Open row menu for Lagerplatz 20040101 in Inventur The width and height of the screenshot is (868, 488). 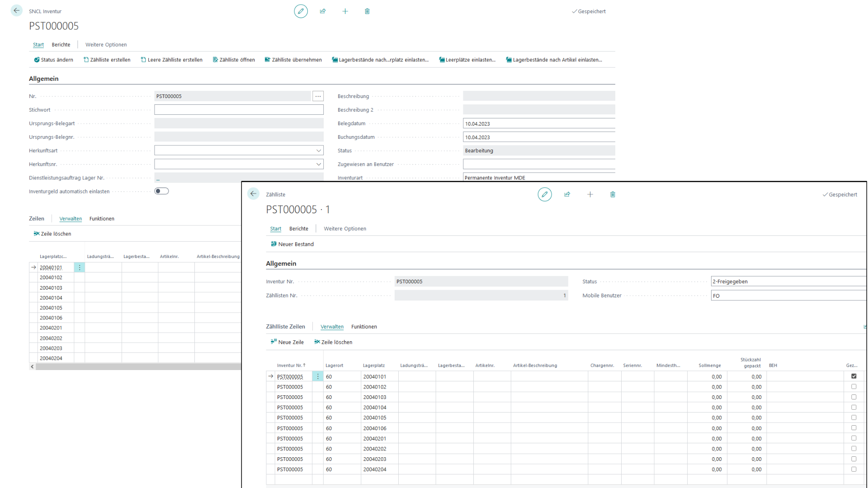pos(80,267)
